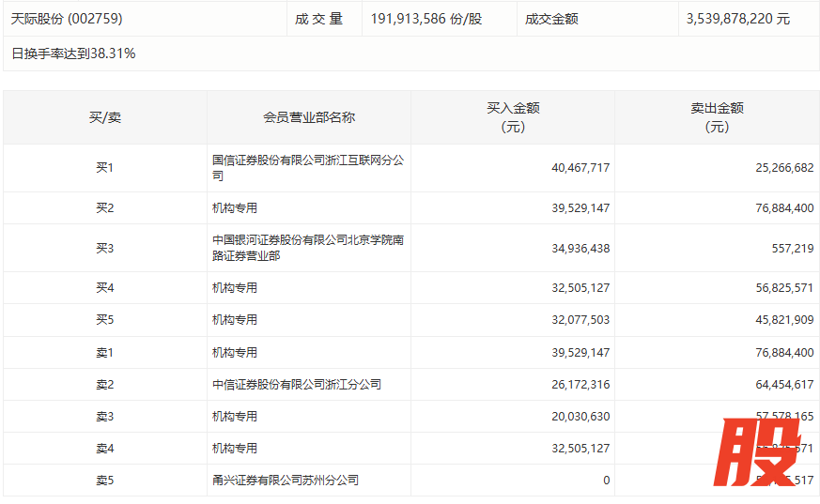
Task: Open 甬兴证券有限公司苏州分公司 branch entry
Action: pos(286,481)
